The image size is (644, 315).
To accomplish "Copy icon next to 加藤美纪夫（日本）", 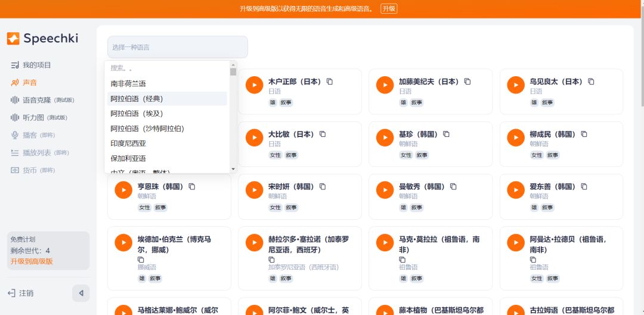I will [x=467, y=81].
